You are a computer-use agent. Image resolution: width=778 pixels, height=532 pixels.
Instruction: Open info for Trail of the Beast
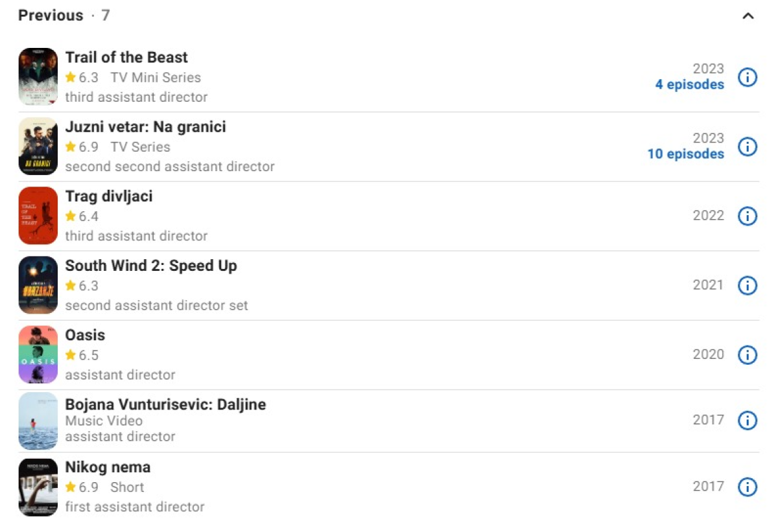(x=748, y=78)
